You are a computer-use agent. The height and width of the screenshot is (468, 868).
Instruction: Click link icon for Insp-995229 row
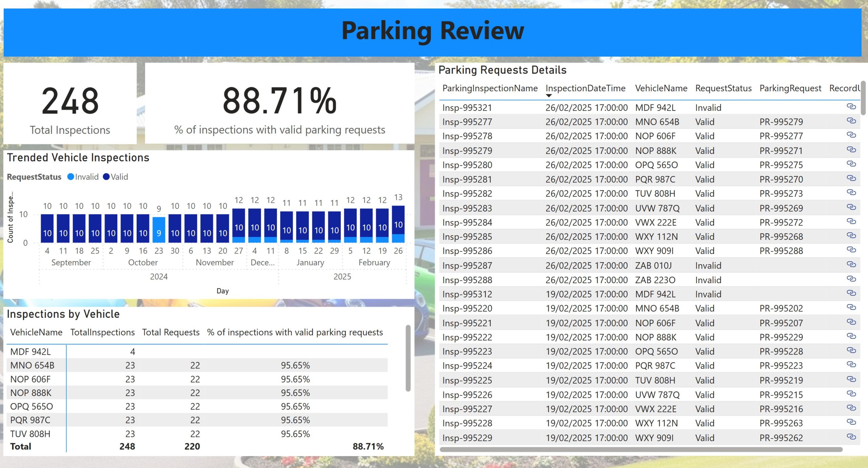pos(851,437)
